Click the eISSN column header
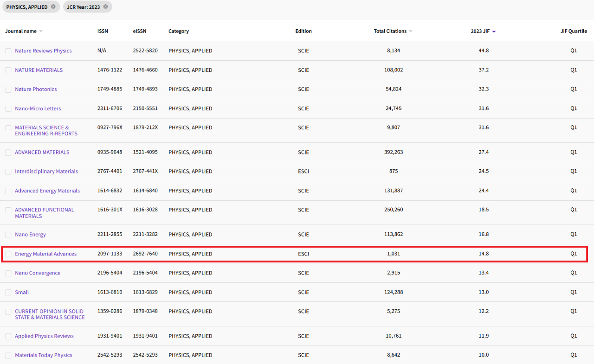 pos(140,31)
